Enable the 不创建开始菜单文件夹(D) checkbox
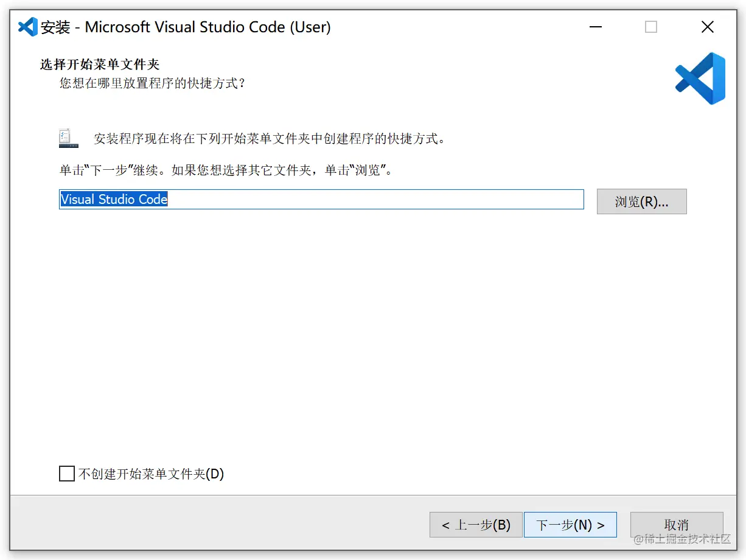Screen dimensions: 746x560 (67, 474)
